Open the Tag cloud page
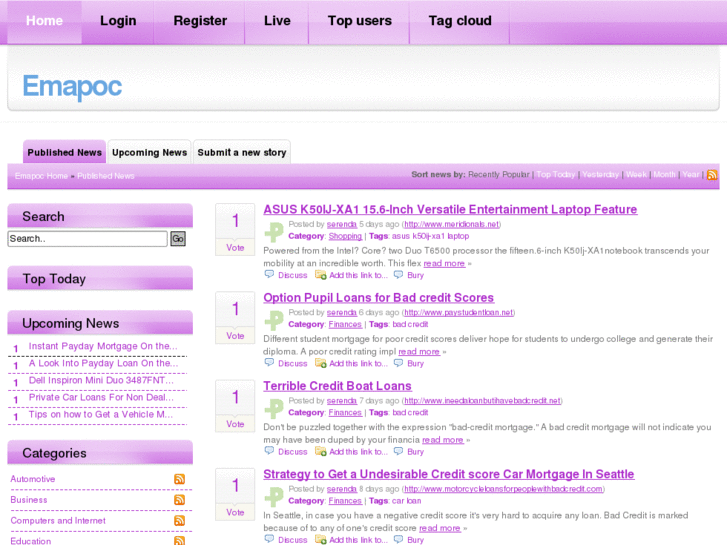The height and width of the screenshot is (545, 727). tap(460, 21)
